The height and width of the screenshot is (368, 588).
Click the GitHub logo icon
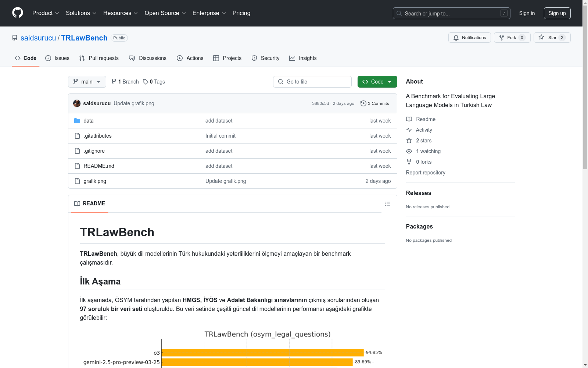[x=18, y=13]
